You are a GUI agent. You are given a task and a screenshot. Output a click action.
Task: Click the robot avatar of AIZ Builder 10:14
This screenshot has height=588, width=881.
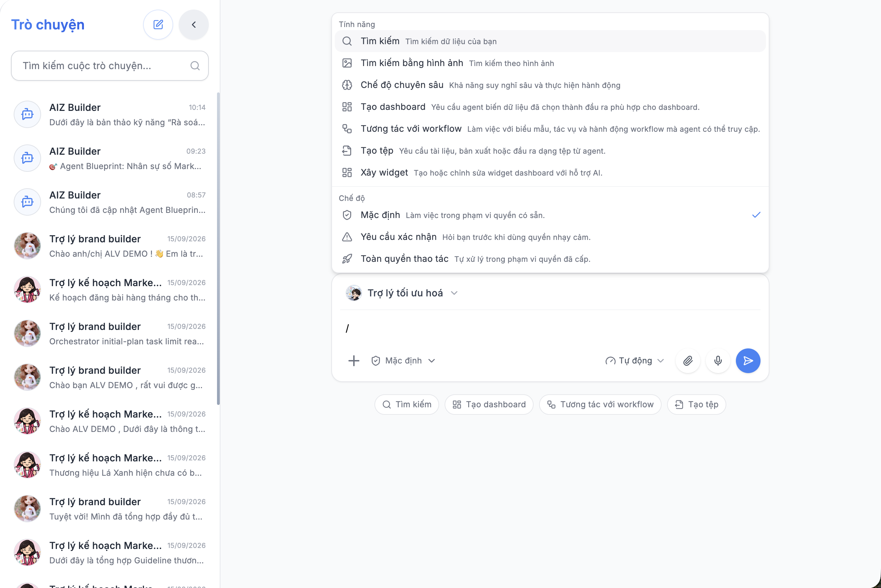click(x=27, y=114)
